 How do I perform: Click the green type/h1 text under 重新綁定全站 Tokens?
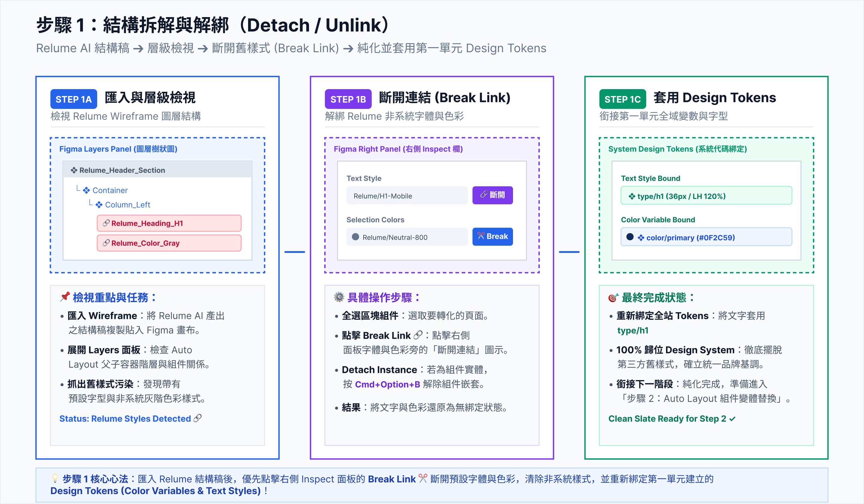click(633, 331)
